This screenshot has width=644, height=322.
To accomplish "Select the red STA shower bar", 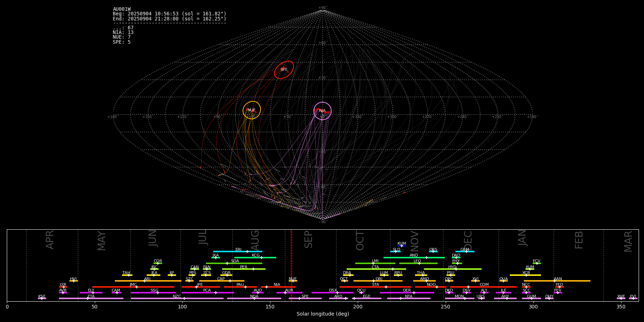I will coord(375,287).
